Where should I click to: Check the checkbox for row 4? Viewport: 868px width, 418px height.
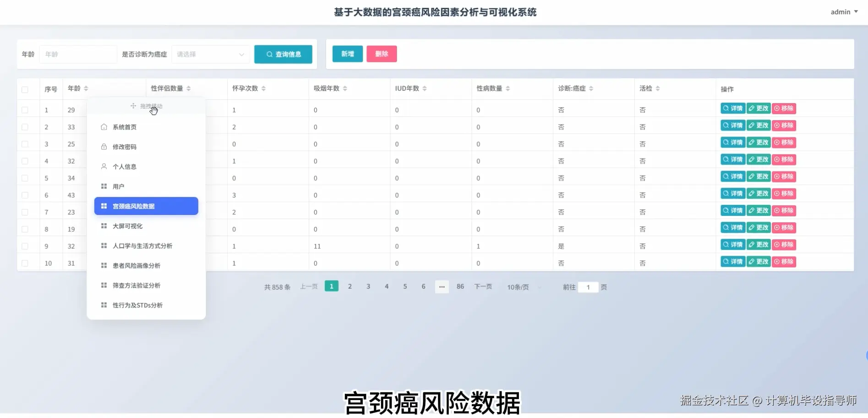[x=25, y=161]
